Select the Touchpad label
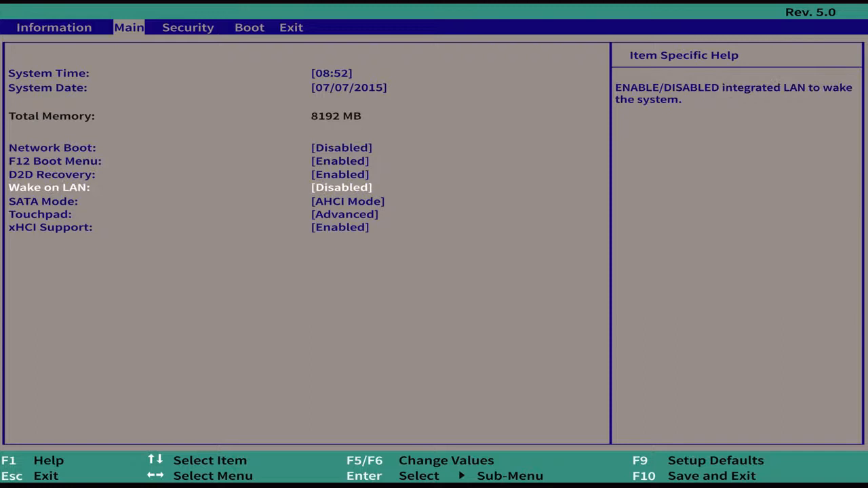 pos(40,214)
